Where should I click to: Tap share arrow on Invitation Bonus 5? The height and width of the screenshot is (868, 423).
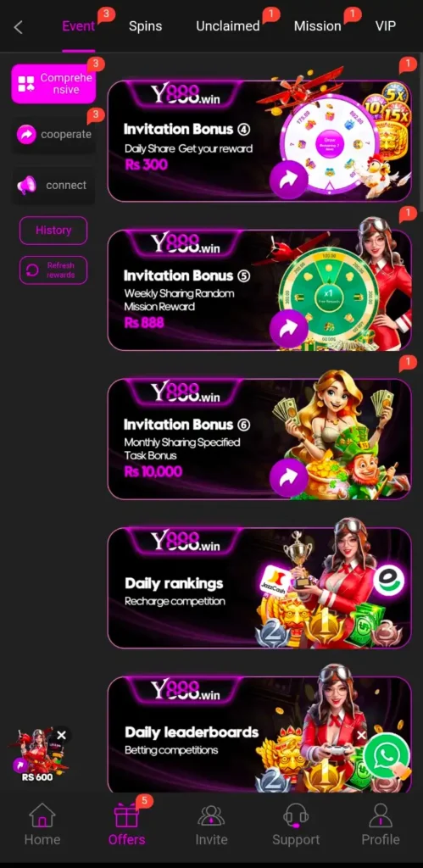[x=288, y=329]
